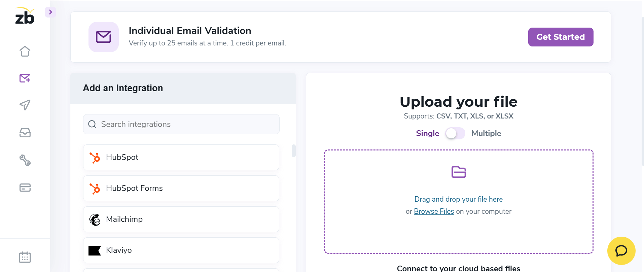Image resolution: width=644 pixels, height=272 pixels.
Task: Open the Home dashboard icon
Action: 25,51
